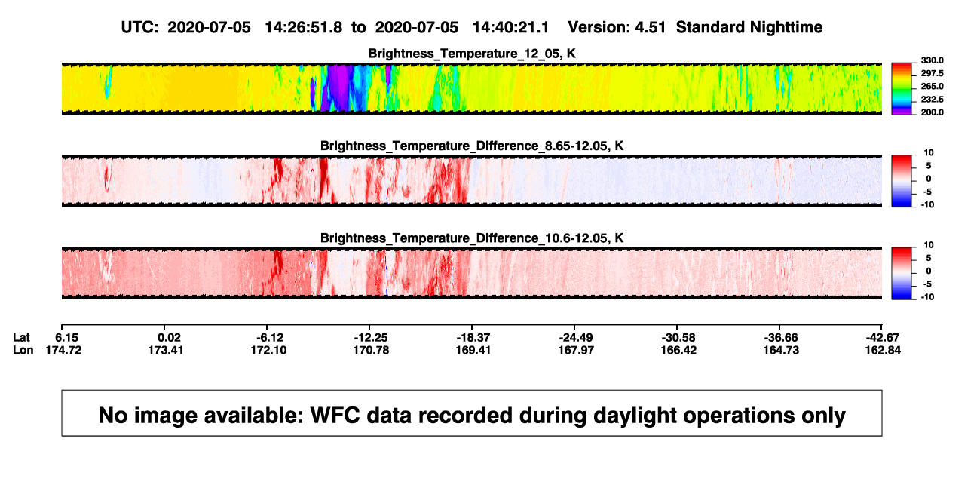980x503 pixels.
Task: Select the Brightness_Temperature_Difference_10.6-12.05, K title
Action: [471, 238]
